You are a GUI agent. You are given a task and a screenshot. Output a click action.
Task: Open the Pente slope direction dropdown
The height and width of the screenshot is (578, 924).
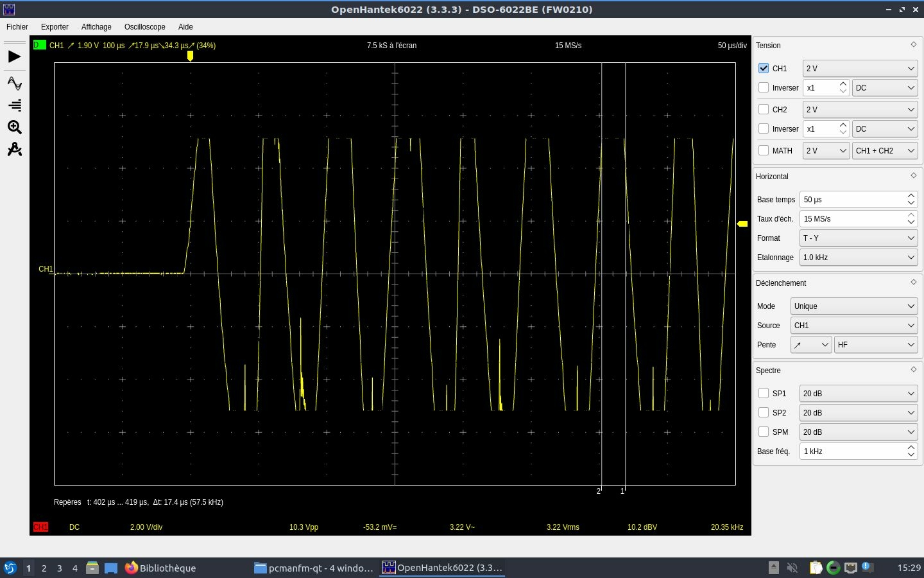[x=811, y=344]
